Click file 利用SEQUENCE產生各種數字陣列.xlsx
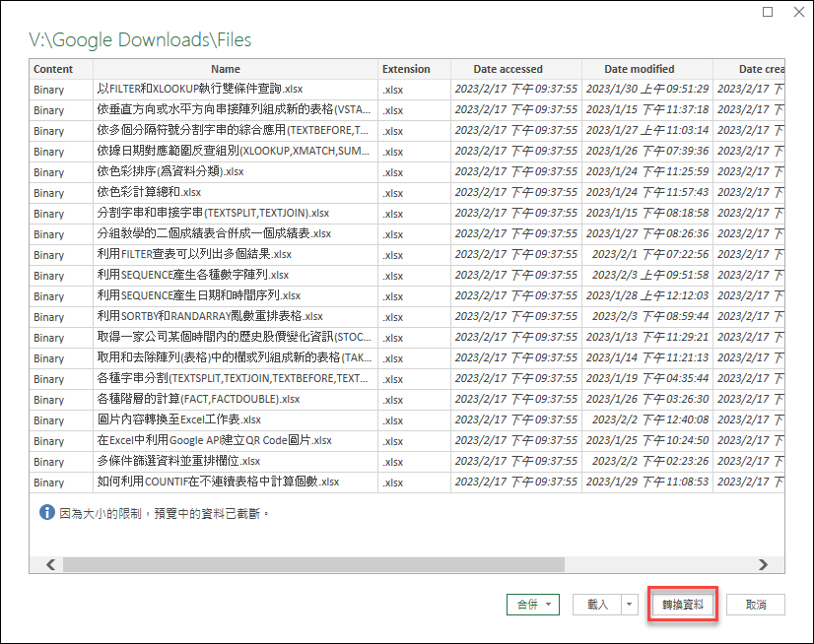This screenshot has height=644, width=814. click(192, 275)
